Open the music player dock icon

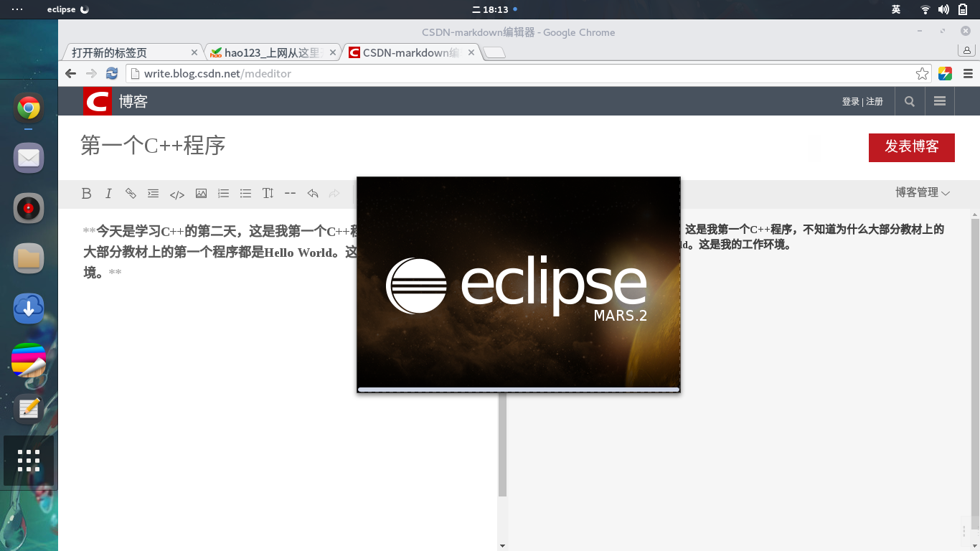29,209
